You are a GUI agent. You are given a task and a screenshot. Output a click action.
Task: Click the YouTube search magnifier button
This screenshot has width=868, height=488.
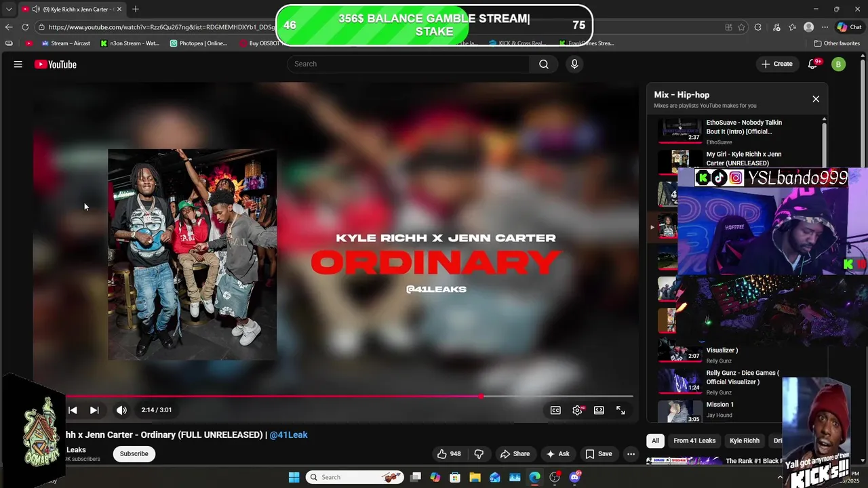pyautogui.click(x=544, y=64)
